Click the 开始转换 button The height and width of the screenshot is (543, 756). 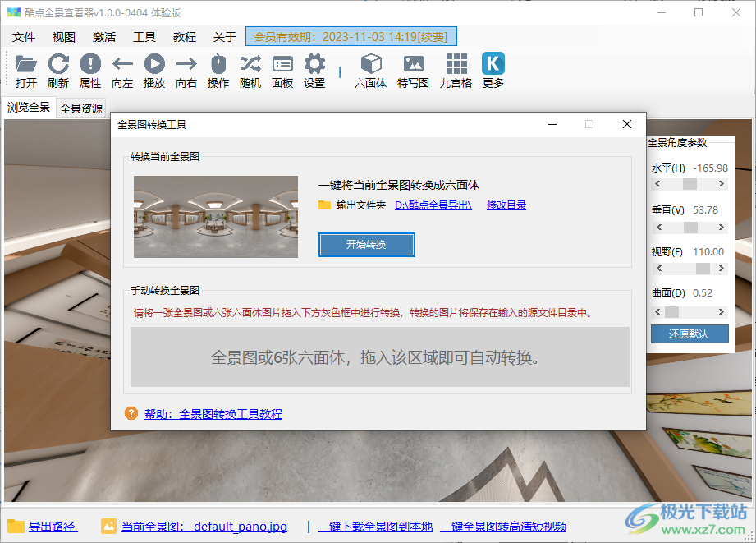tap(366, 245)
